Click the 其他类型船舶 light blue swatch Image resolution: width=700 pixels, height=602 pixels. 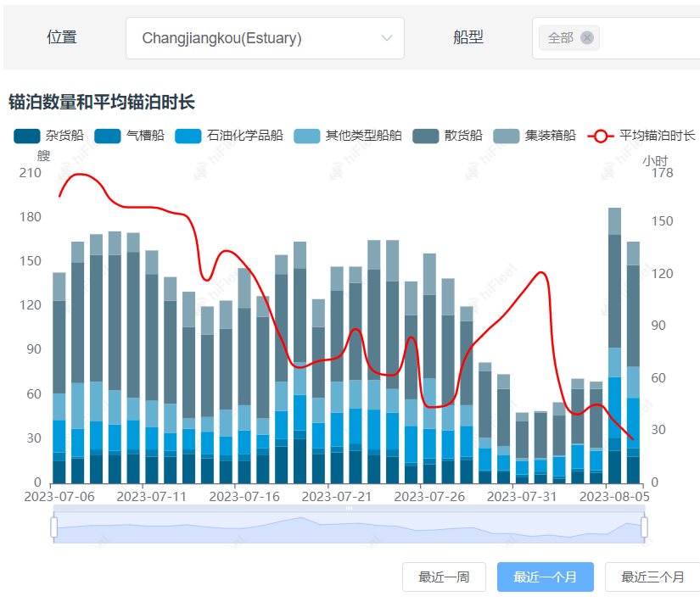[x=306, y=137]
